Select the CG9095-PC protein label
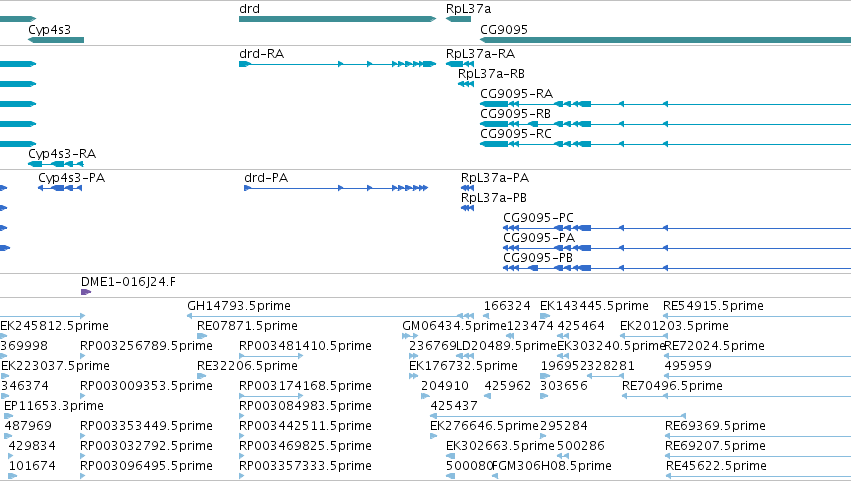851x481 pixels. click(538, 218)
